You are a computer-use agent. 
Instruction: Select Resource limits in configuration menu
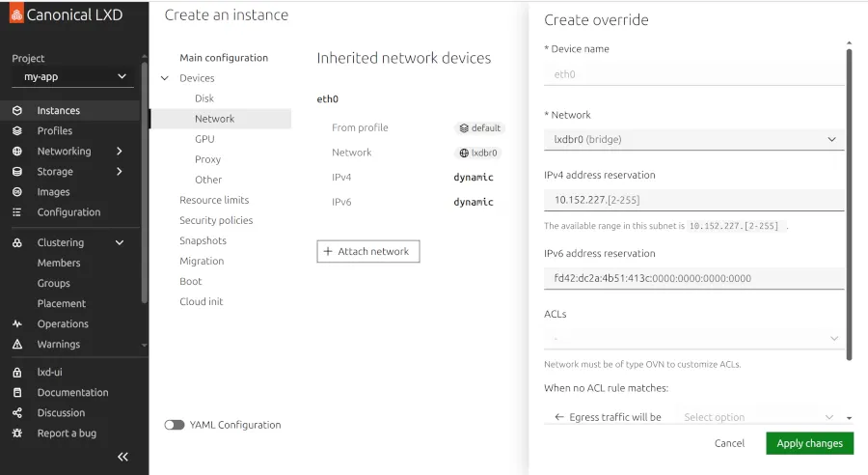click(214, 200)
